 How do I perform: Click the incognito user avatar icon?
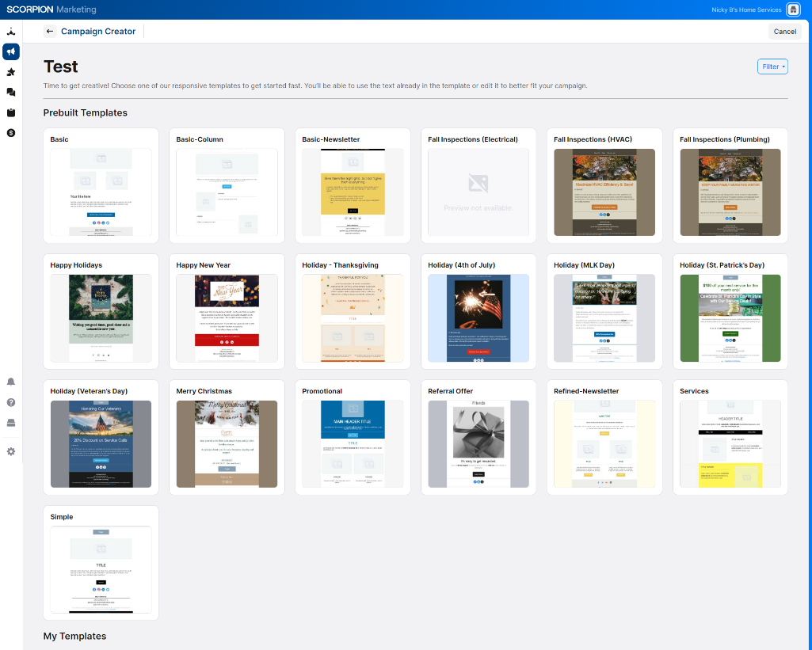click(x=793, y=10)
